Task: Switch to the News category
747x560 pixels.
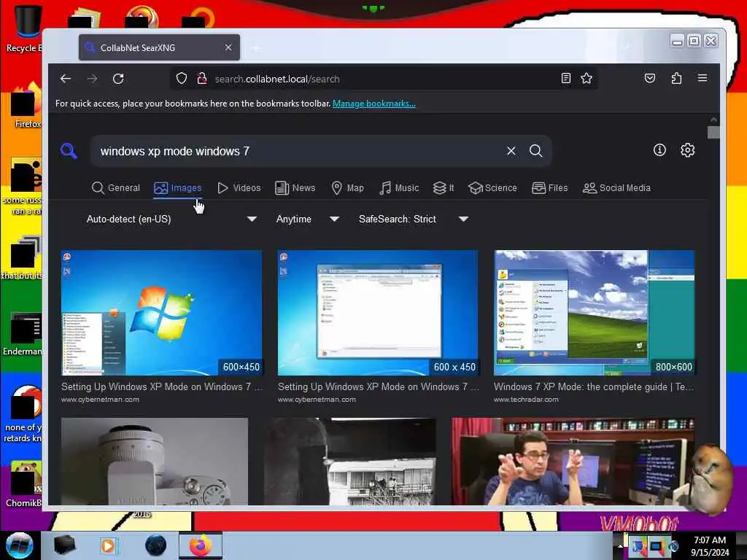Action: [x=295, y=187]
